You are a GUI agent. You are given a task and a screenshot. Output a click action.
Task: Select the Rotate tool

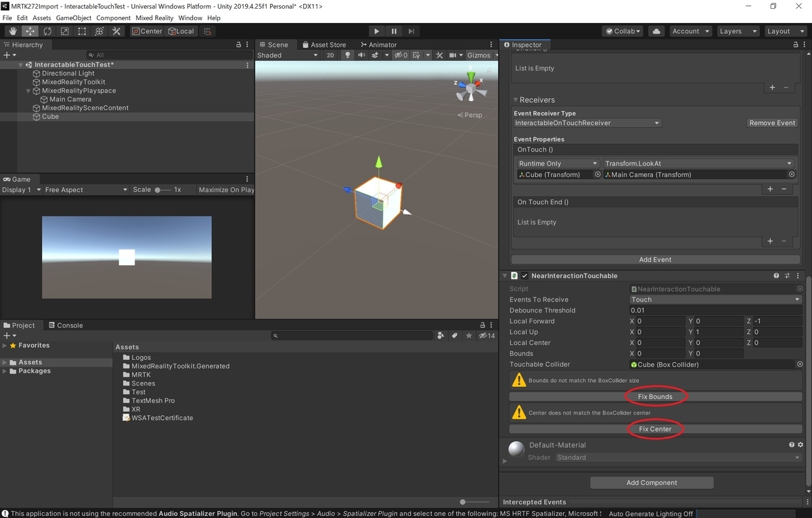(x=47, y=31)
